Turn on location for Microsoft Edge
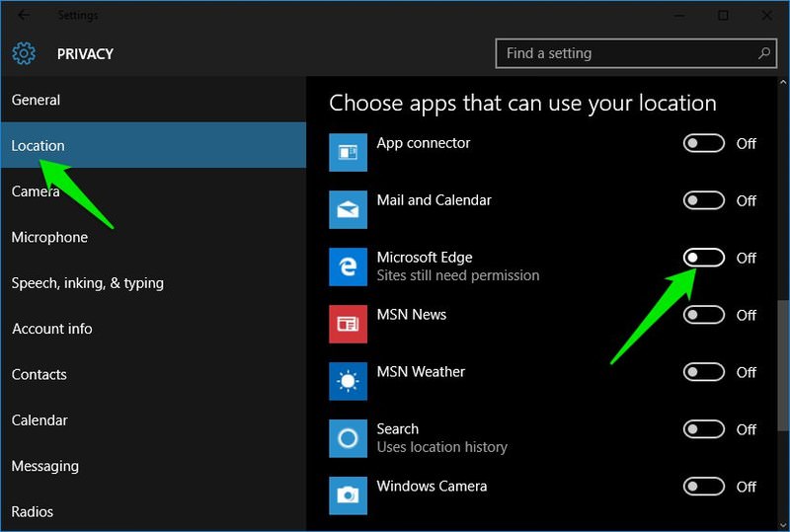Viewport: 790px width, 532px height. click(703, 258)
